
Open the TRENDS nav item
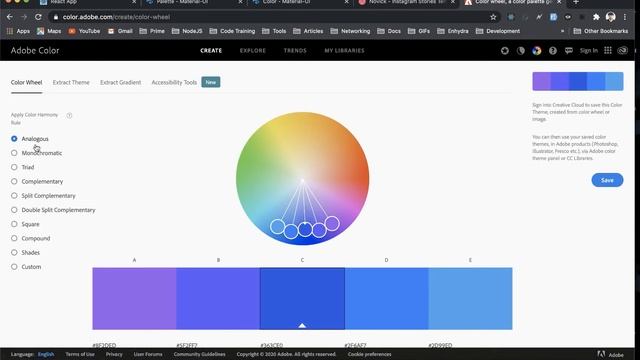(295, 51)
